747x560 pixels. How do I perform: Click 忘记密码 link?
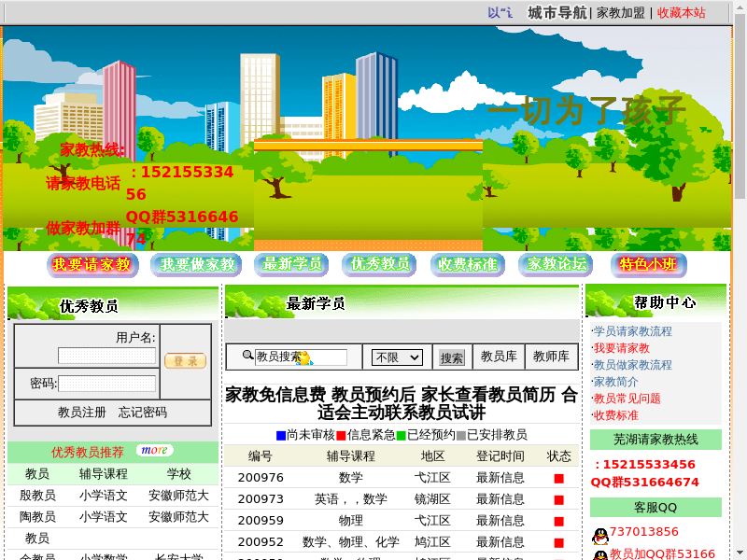[143, 412]
